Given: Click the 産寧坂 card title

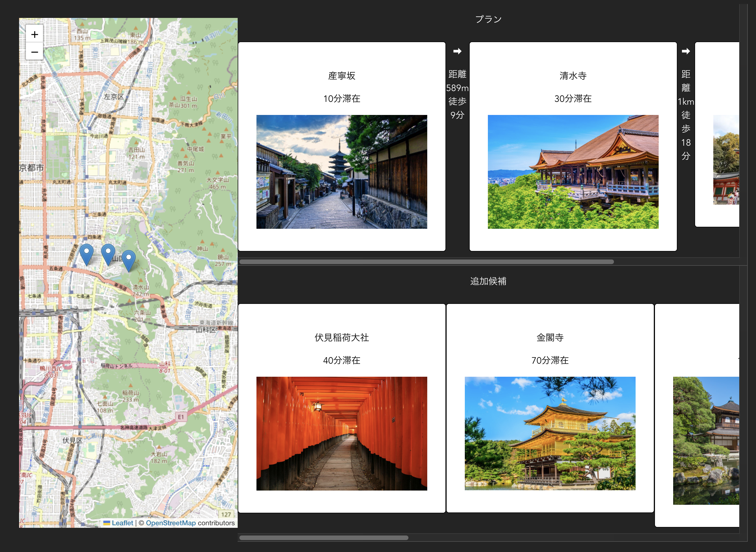Looking at the screenshot, I should tap(342, 76).
